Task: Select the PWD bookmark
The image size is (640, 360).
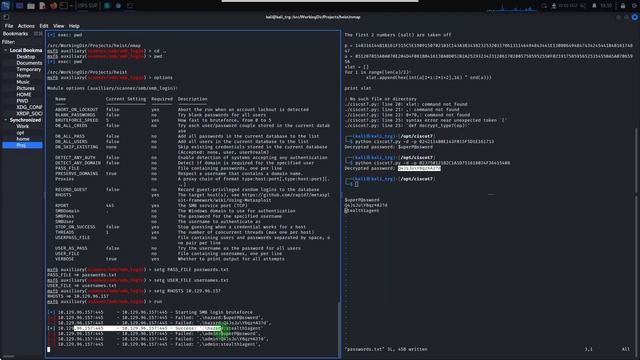Action: coord(22,101)
